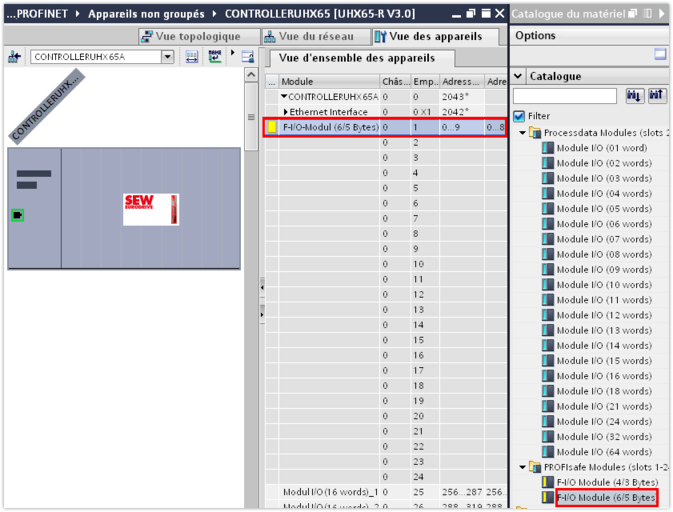
Task: Select Module I/O (16 words) catalogue entry
Action: click(x=603, y=376)
